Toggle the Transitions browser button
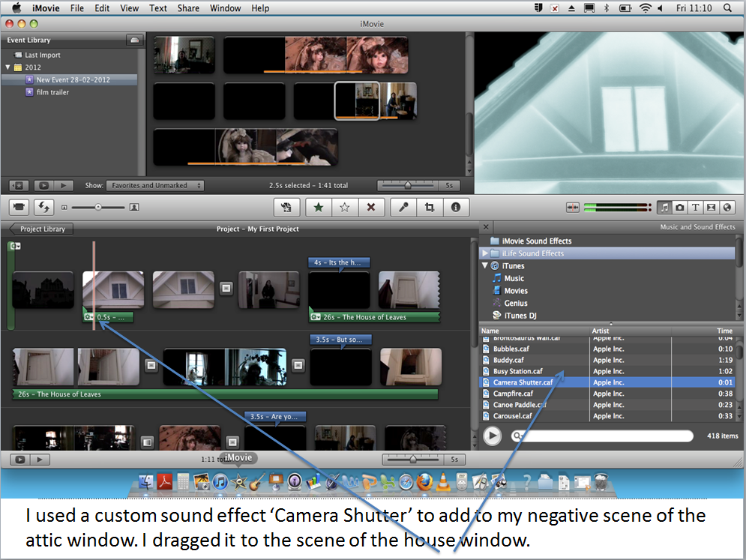Image resolution: width=746 pixels, height=560 pixels. [x=712, y=207]
